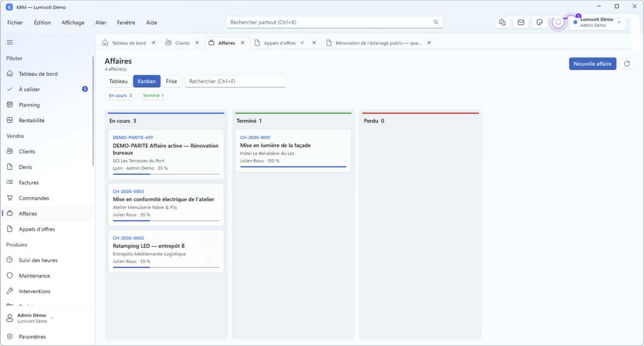
Task: Collapse the sidebar with the hamburger icon
Action: [9, 42]
